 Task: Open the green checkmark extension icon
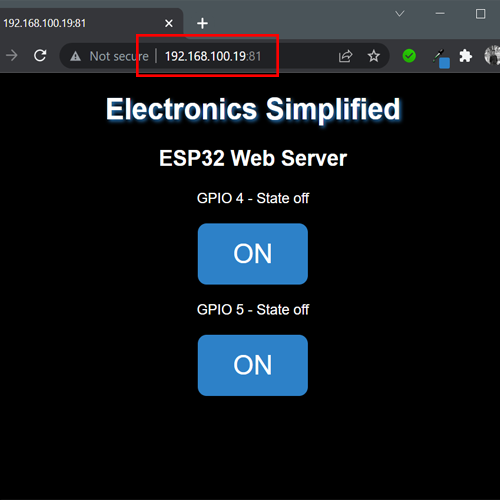click(409, 56)
